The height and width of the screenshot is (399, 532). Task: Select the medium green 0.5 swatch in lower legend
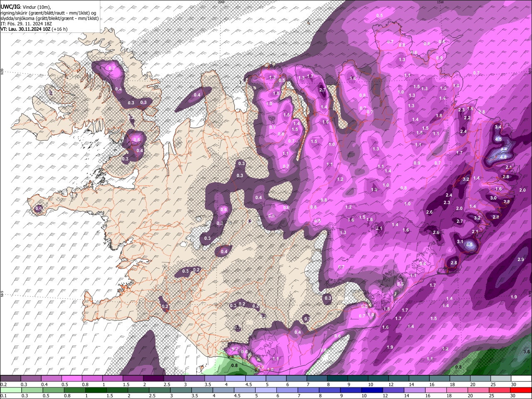[54, 390]
